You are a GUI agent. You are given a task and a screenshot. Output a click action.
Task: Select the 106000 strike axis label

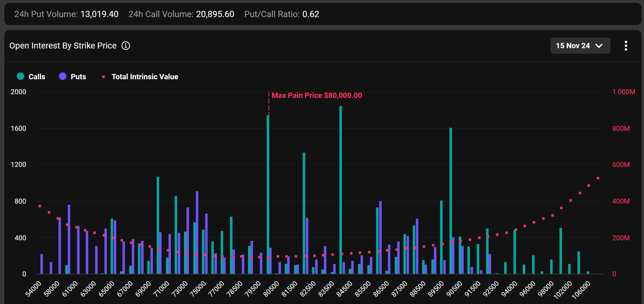point(582,290)
